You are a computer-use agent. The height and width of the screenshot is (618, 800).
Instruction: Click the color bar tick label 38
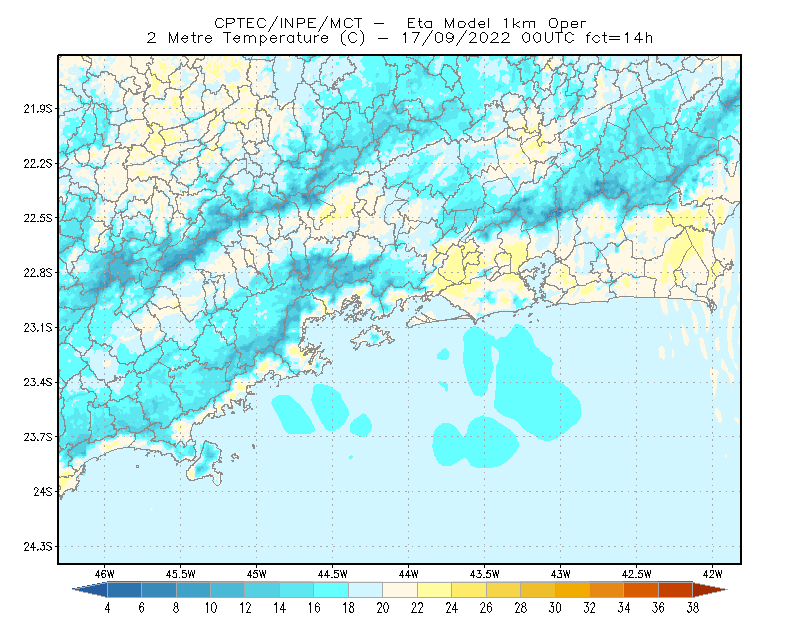(x=693, y=608)
